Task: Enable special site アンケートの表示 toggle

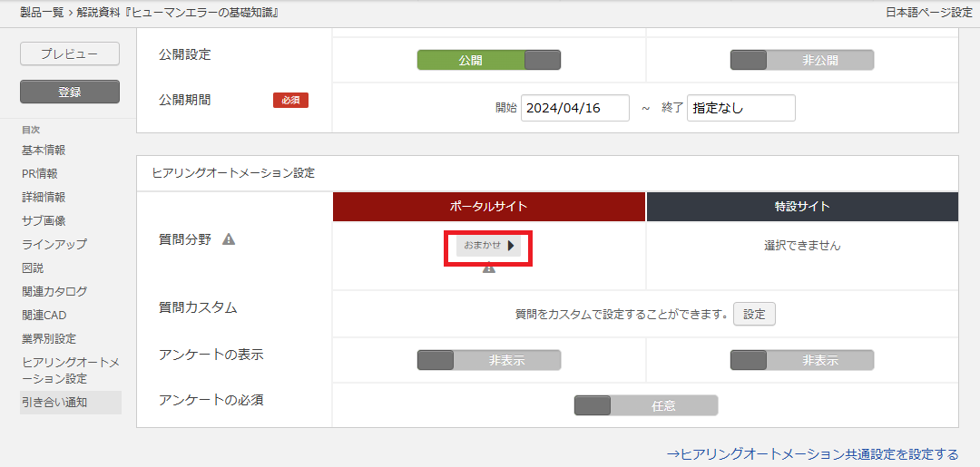Action: [802, 360]
